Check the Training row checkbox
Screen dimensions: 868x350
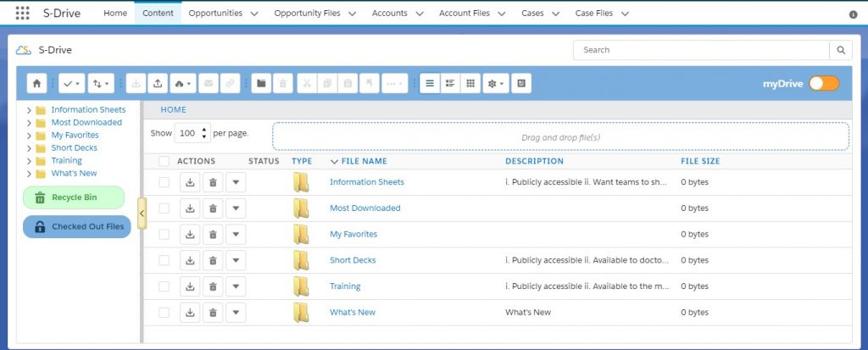click(164, 286)
